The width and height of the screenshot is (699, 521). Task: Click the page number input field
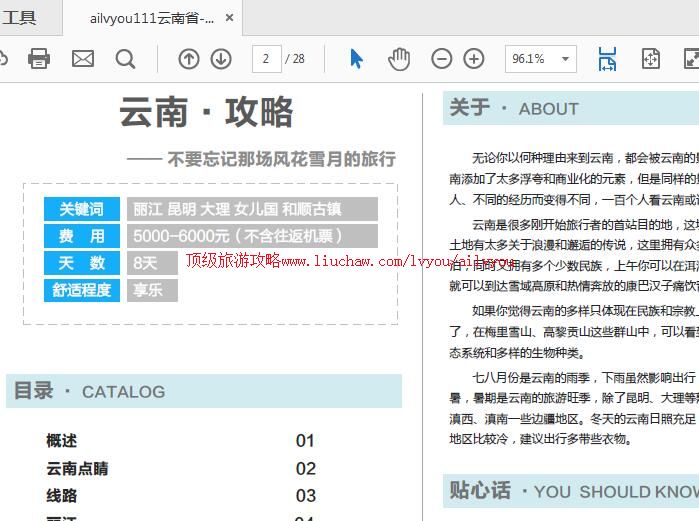[x=266, y=59]
